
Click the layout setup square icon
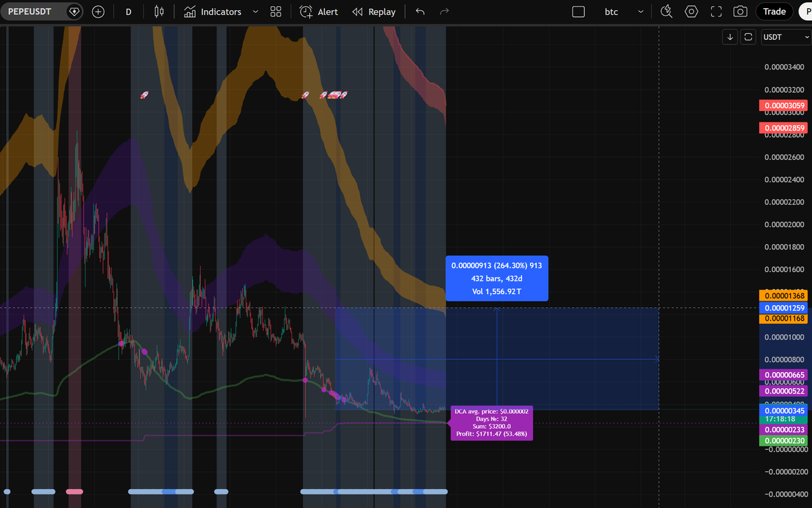[x=578, y=11]
